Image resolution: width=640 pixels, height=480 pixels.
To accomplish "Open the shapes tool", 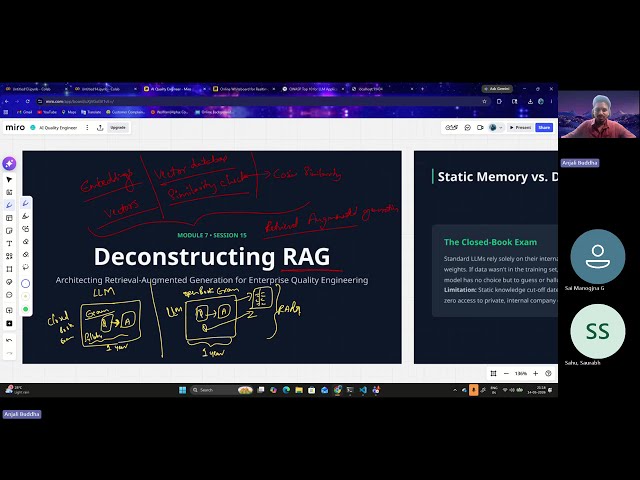I will (x=9, y=256).
